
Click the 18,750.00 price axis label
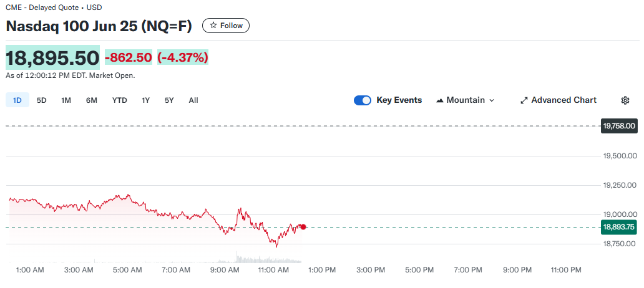pyautogui.click(x=620, y=244)
